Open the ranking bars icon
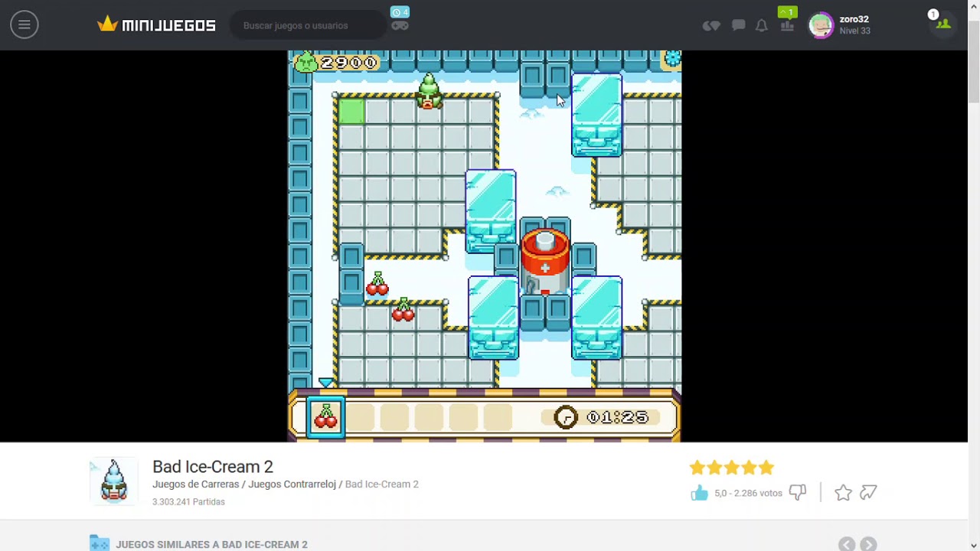Viewport: 980px width, 551px height. 787,25
